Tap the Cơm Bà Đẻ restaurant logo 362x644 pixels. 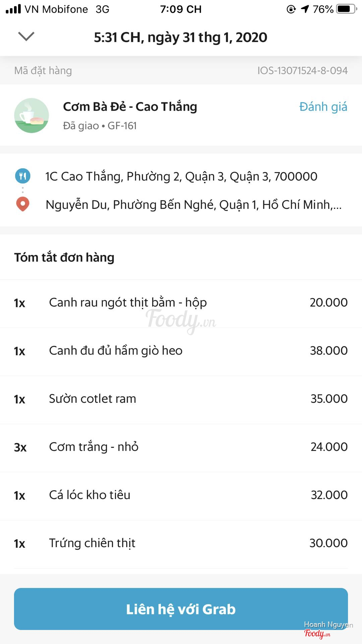pyautogui.click(x=32, y=115)
